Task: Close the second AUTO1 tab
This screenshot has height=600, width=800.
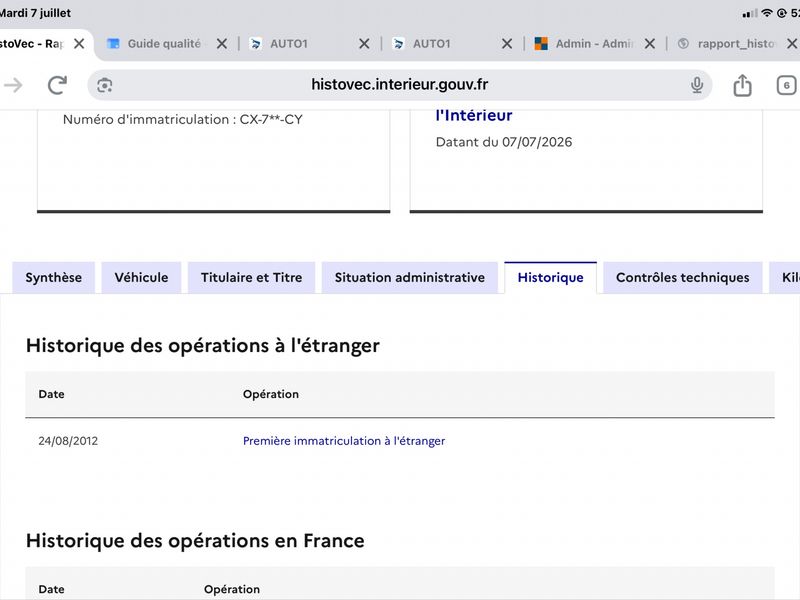Action: pyautogui.click(x=507, y=44)
